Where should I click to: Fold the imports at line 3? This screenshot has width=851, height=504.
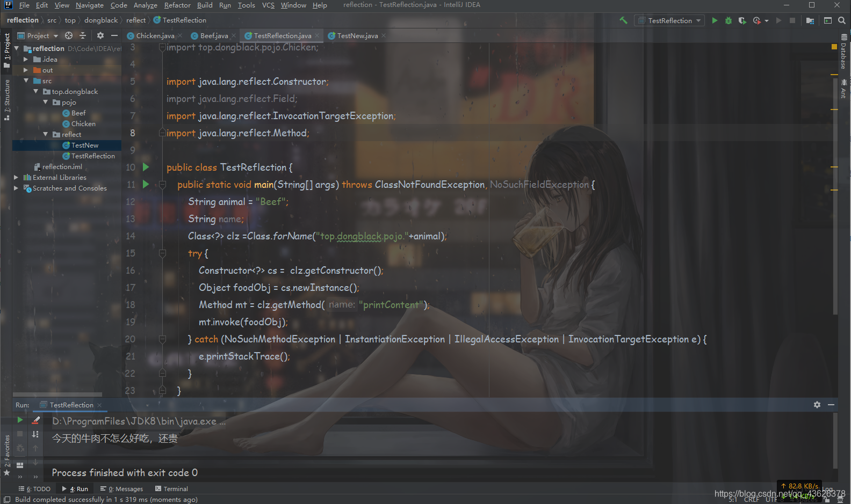pos(162,47)
